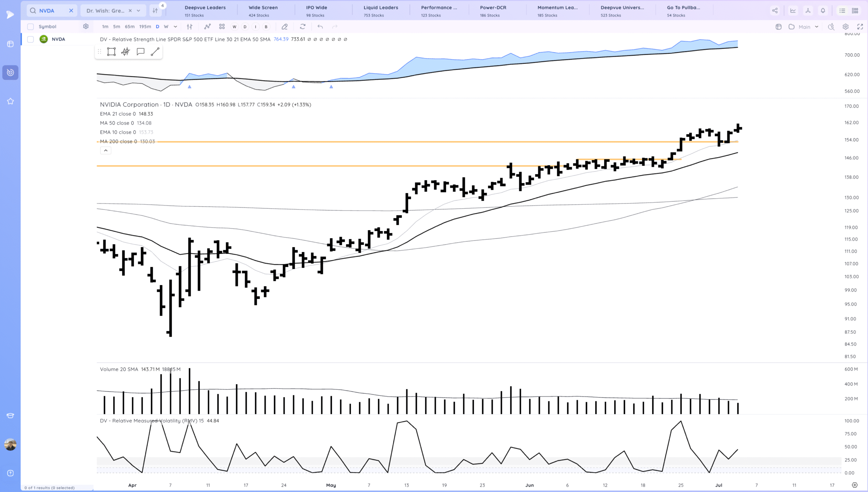Open the dashboard layout sidebar icon
This screenshot has height=492, width=868.
10,44
